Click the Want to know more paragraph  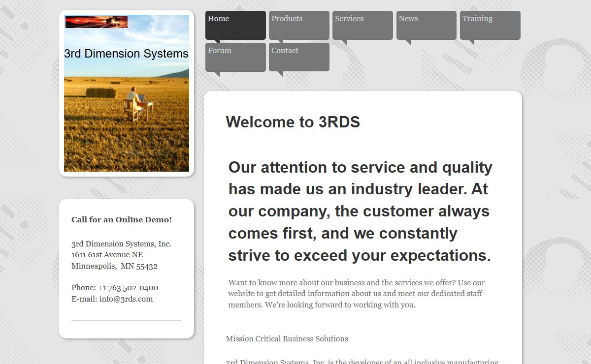[357, 294]
